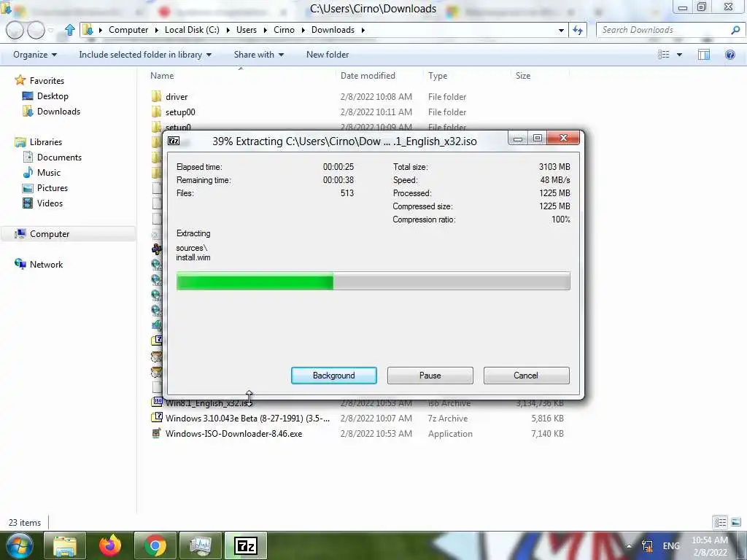Select Windows-ISO-Downloader-8.46.exe
This screenshot has height=560, width=747.
point(233,433)
